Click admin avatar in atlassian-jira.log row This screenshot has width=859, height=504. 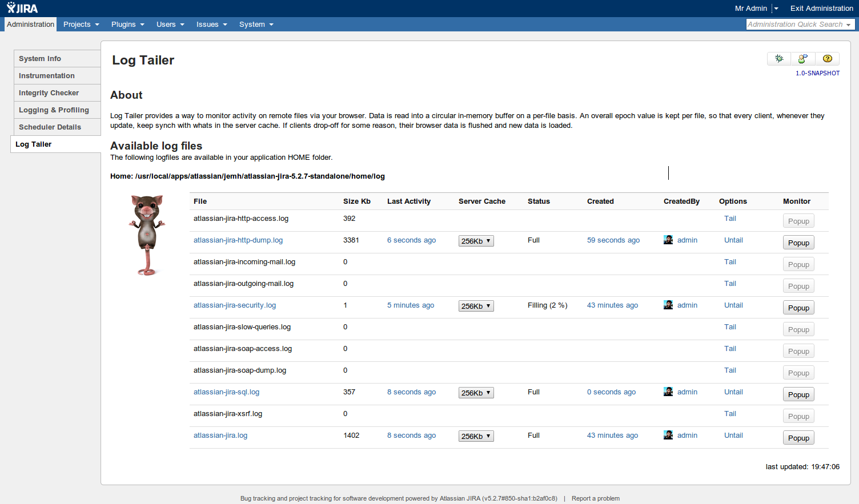[668, 435]
